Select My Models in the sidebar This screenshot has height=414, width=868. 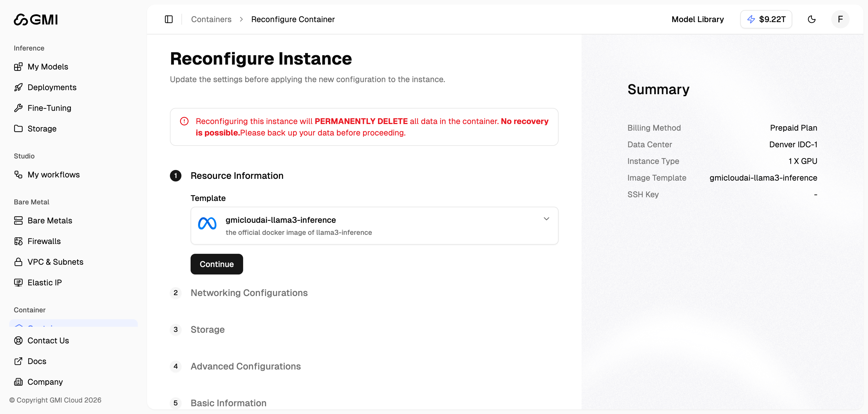pos(48,66)
